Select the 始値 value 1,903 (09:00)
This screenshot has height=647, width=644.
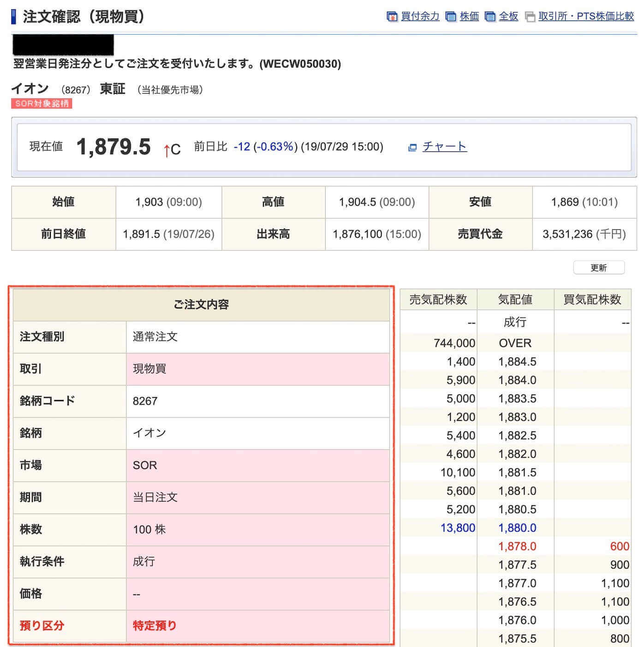coord(168,202)
